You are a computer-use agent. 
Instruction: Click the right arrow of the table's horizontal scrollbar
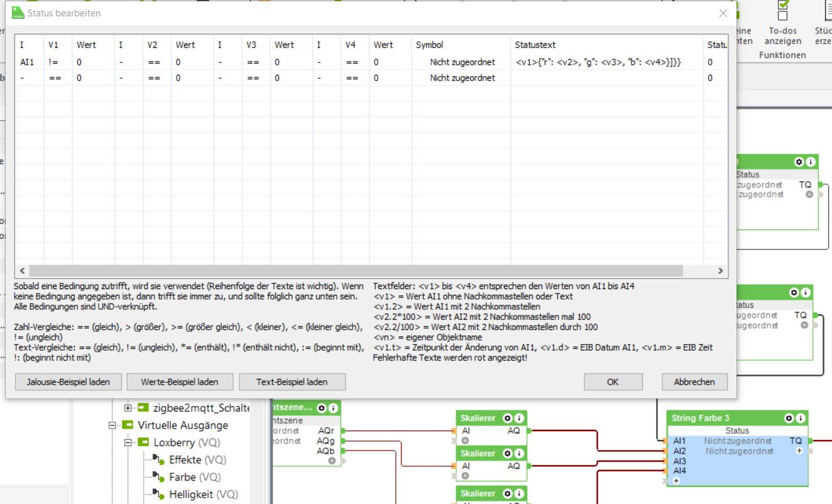click(721, 271)
